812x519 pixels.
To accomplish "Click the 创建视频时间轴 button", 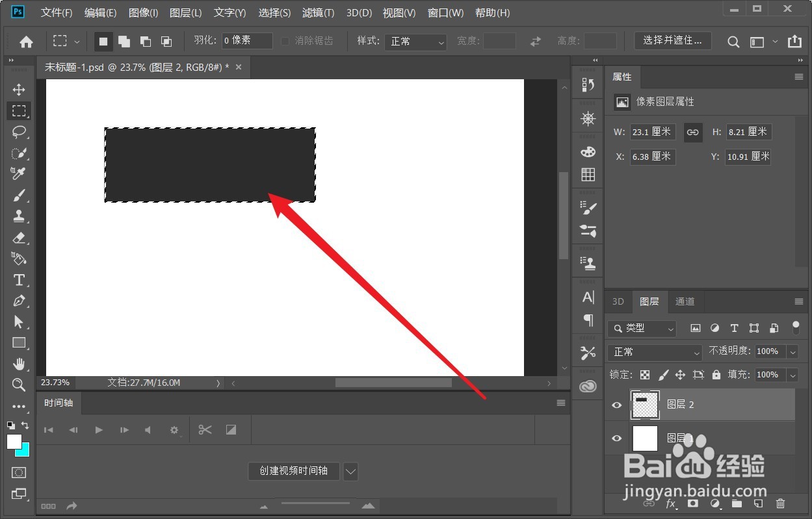I will click(x=294, y=471).
